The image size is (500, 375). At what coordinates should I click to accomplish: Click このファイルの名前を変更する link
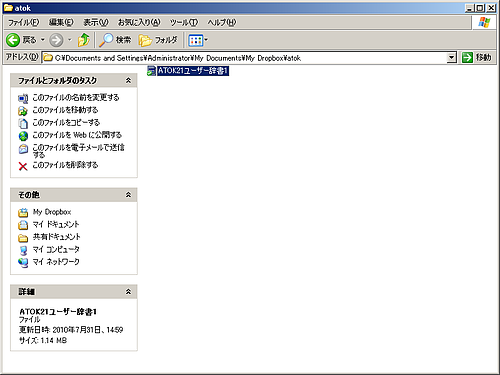(76, 98)
